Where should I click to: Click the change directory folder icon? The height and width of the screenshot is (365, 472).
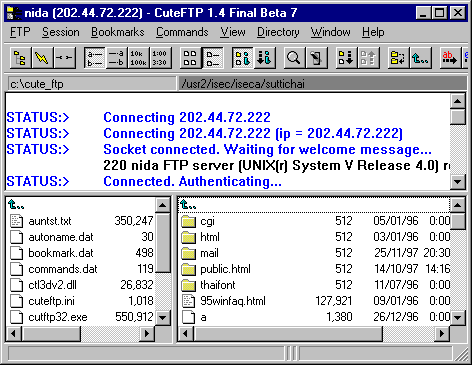pos(398,58)
